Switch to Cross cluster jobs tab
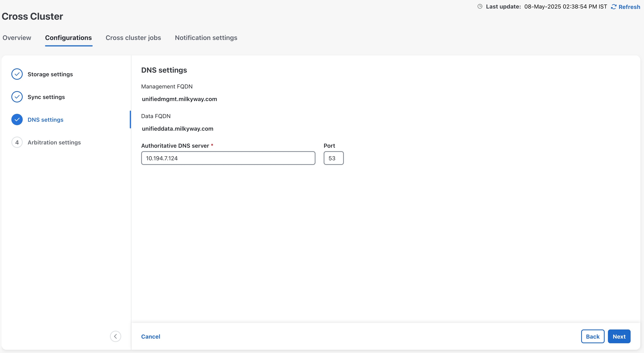This screenshot has height=353, width=644. point(133,38)
